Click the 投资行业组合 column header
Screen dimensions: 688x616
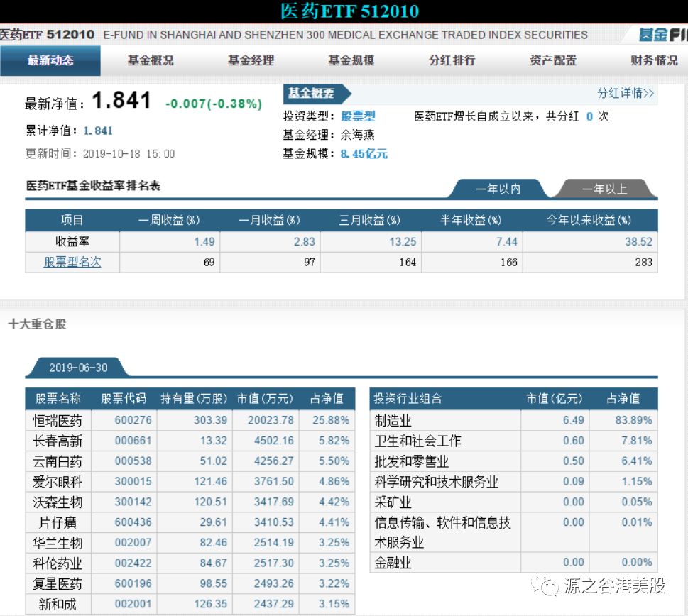click(408, 399)
